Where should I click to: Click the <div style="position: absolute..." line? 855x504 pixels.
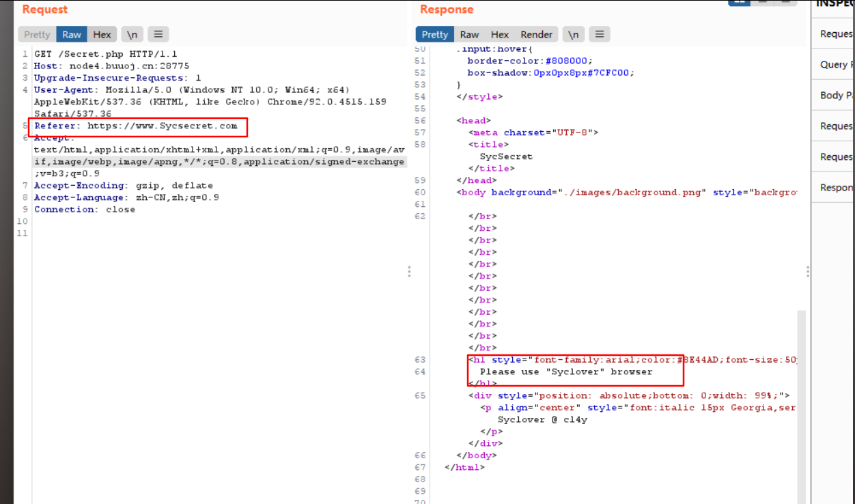coord(629,396)
